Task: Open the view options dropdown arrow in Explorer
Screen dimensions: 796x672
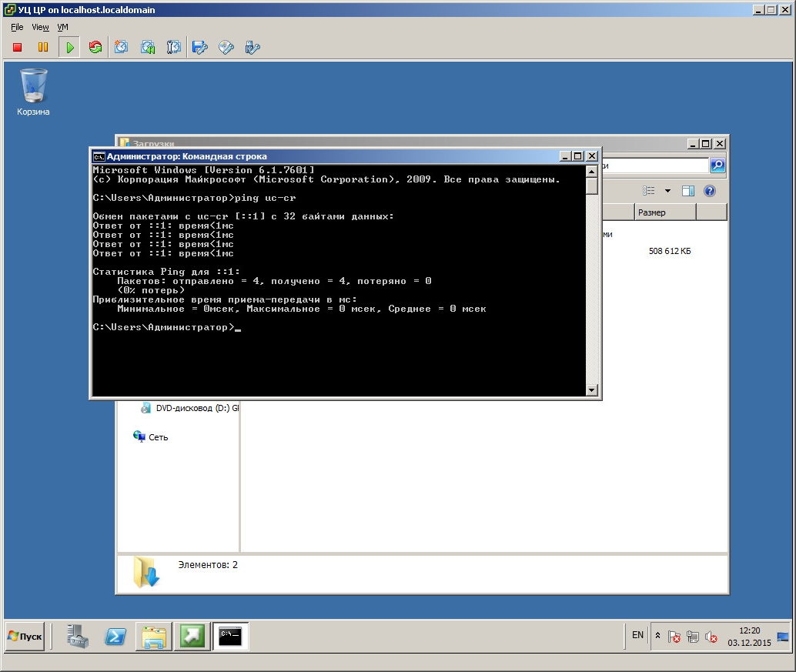Action: pos(667,191)
